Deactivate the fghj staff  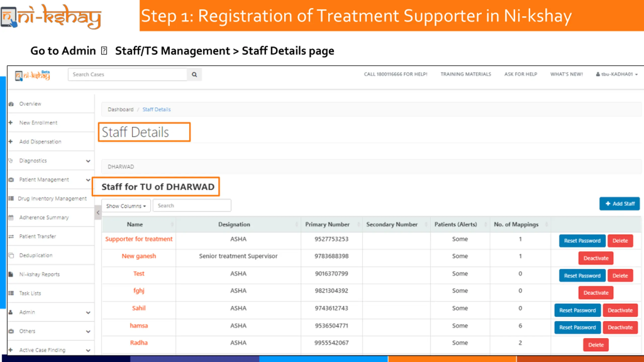(x=596, y=293)
